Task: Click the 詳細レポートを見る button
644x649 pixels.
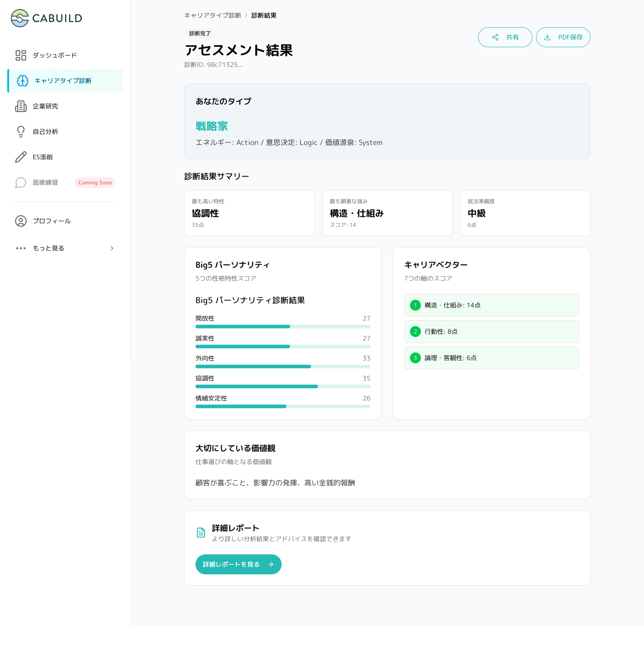Action: click(238, 564)
